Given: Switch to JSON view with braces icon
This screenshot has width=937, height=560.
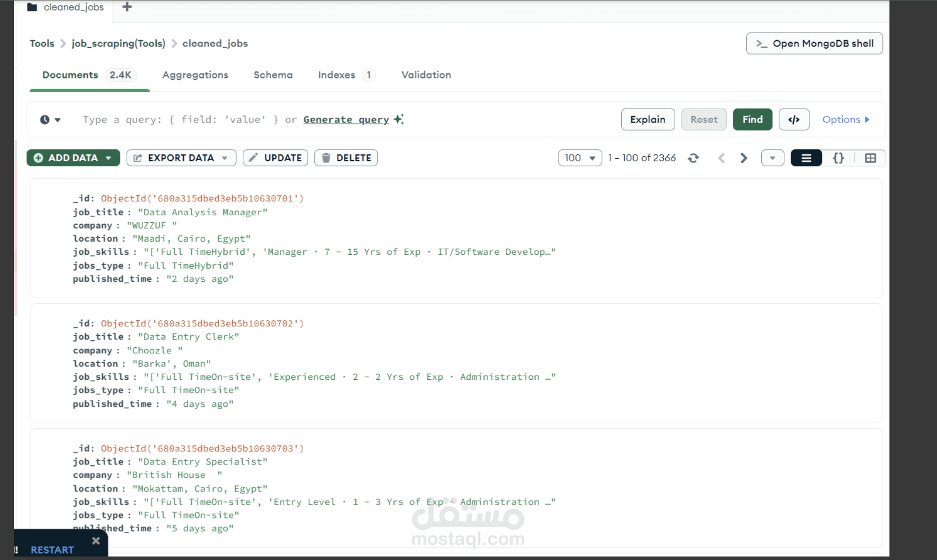Looking at the screenshot, I should 838,158.
